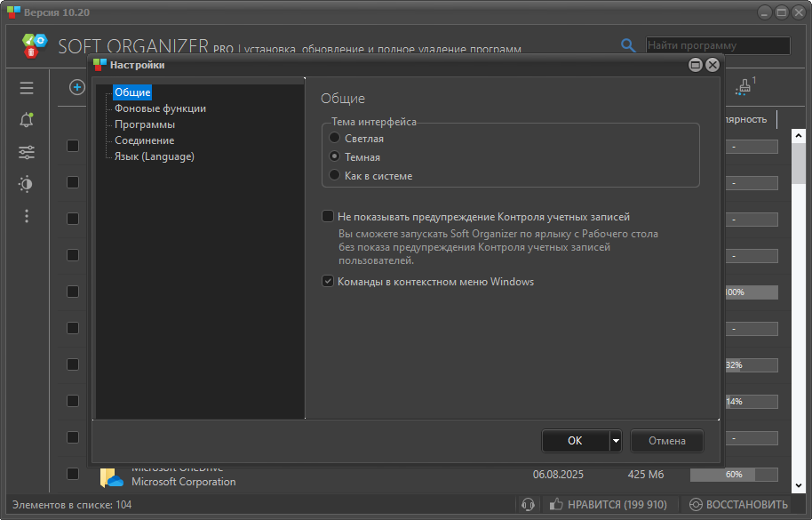Image resolution: width=812 pixels, height=520 pixels.
Task: Open the three-dot more options icon
Action: [x=26, y=216]
